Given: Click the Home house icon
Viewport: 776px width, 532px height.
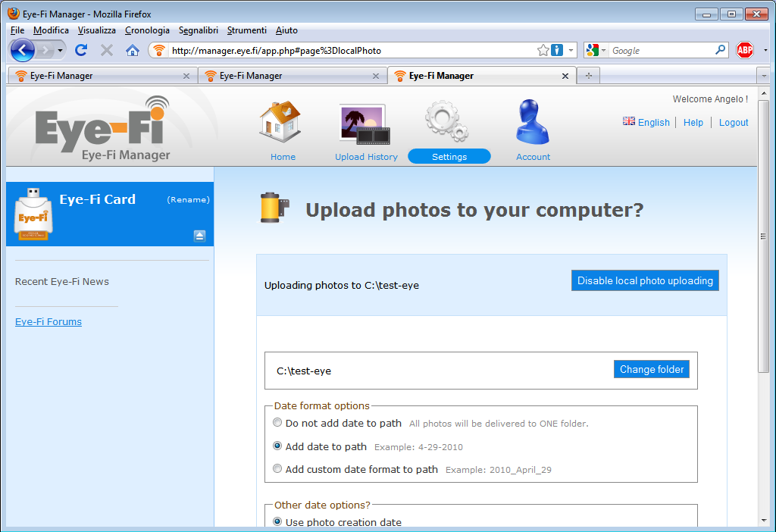Looking at the screenshot, I should coord(280,121).
